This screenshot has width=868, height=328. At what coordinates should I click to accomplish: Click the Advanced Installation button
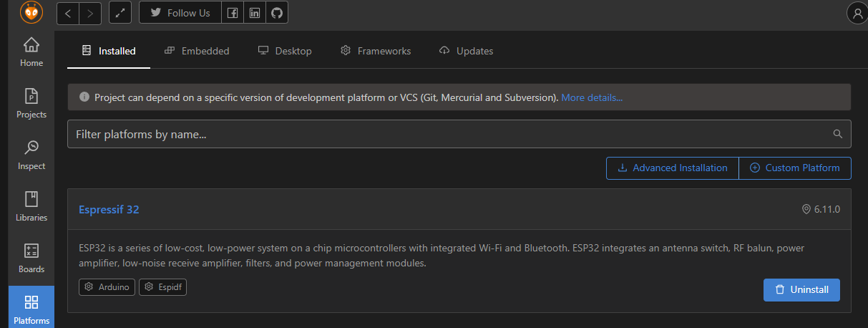tap(673, 168)
